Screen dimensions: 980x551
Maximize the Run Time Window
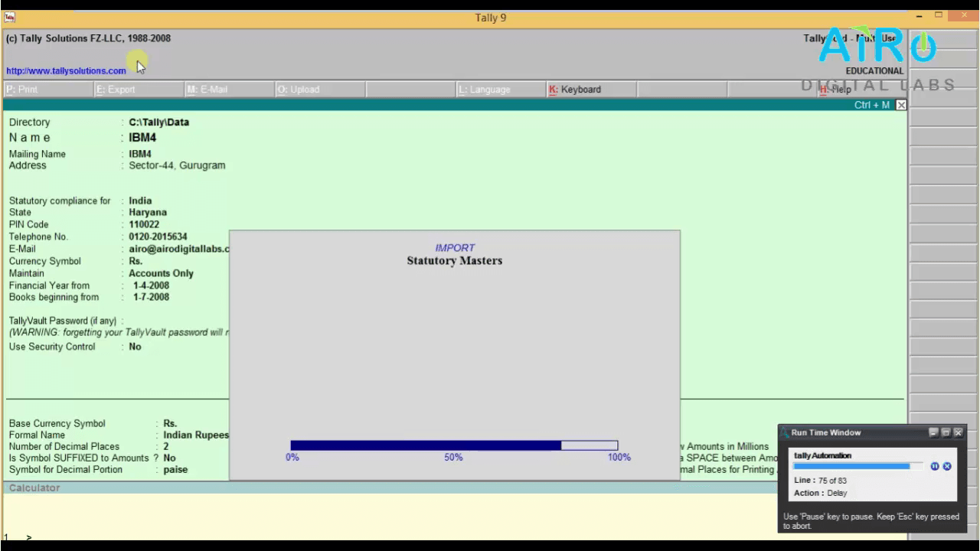point(946,432)
